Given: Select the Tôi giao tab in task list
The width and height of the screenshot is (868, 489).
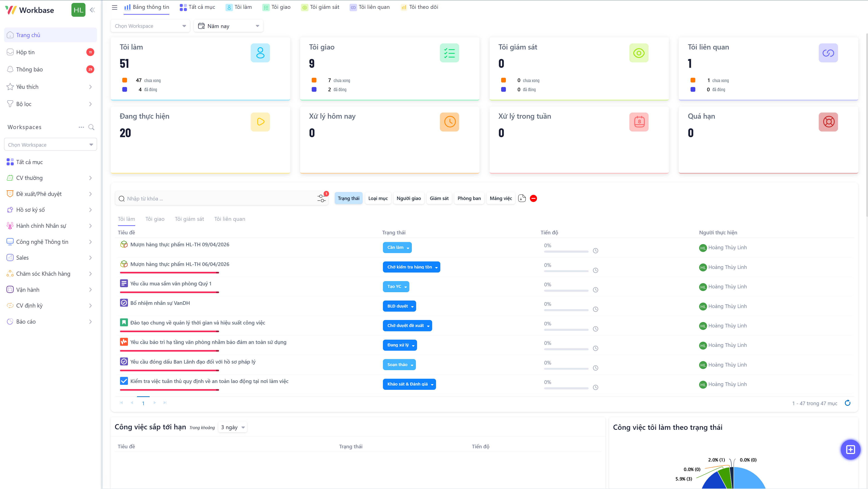Looking at the screenshot, I should point(155,219).
